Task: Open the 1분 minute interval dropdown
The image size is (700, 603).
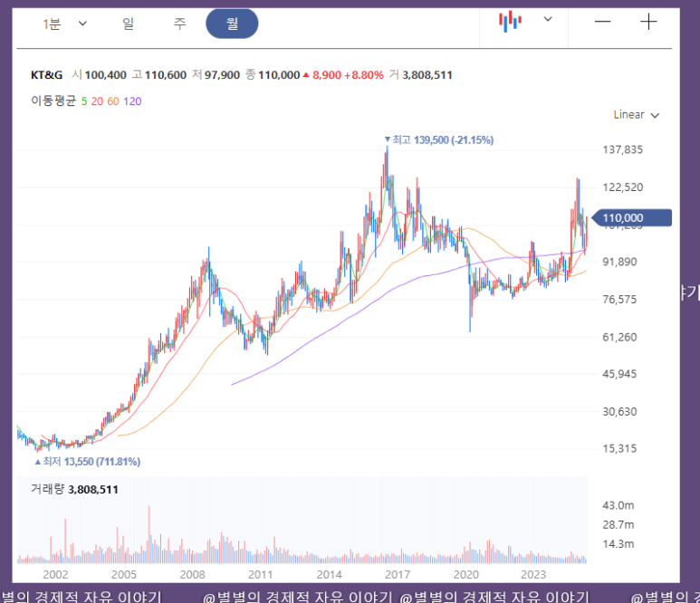Action: 64,24
